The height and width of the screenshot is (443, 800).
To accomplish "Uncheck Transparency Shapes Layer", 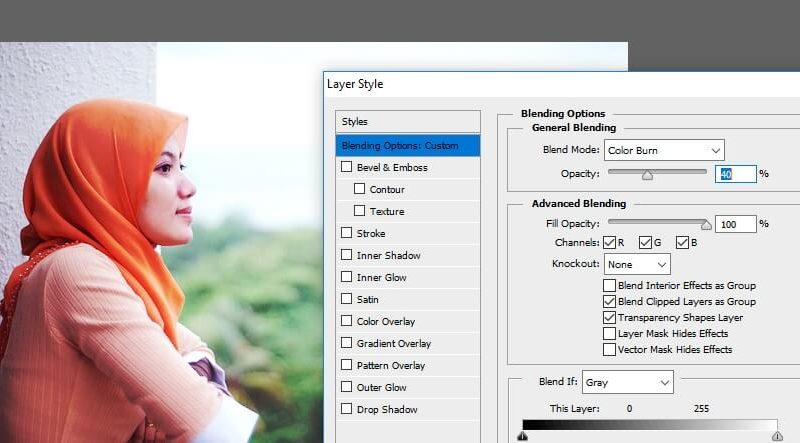I will point(609,317).
